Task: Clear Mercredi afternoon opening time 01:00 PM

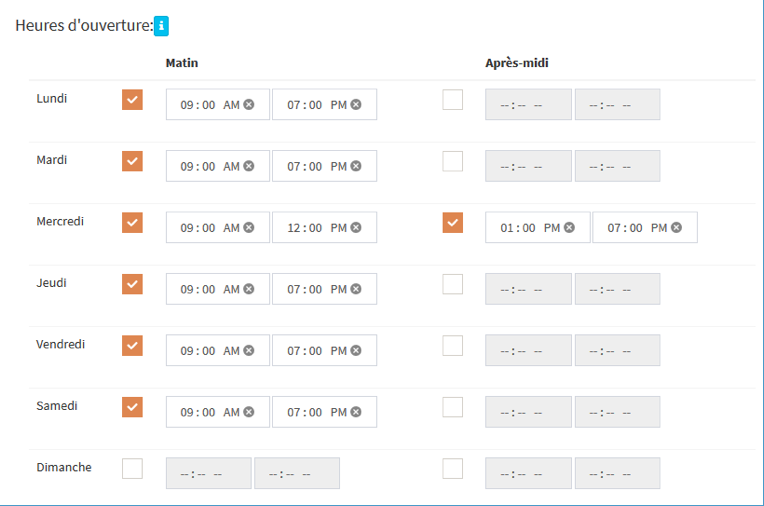Action: point(569,228)
